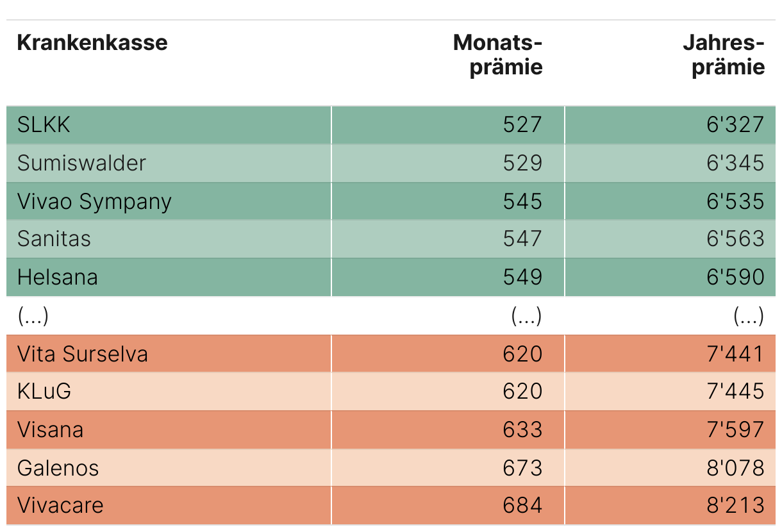
Task: Click the Vita Surselva cell
Action: [x=83, y=354]
